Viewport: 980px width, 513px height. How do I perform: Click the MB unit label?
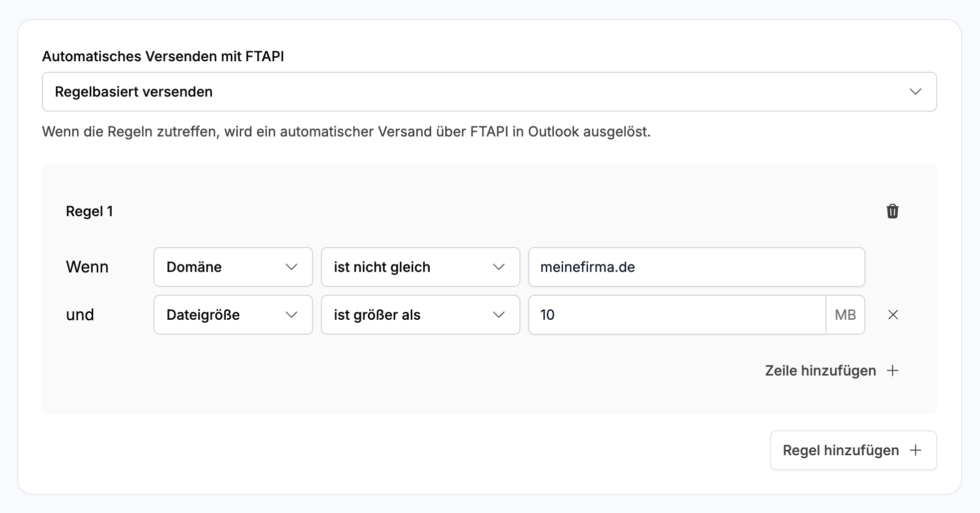[x=845, y=315]
